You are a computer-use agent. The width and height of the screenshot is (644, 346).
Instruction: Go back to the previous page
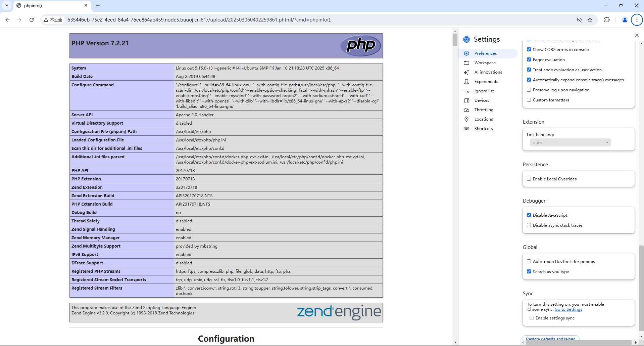tap(7, 20)
